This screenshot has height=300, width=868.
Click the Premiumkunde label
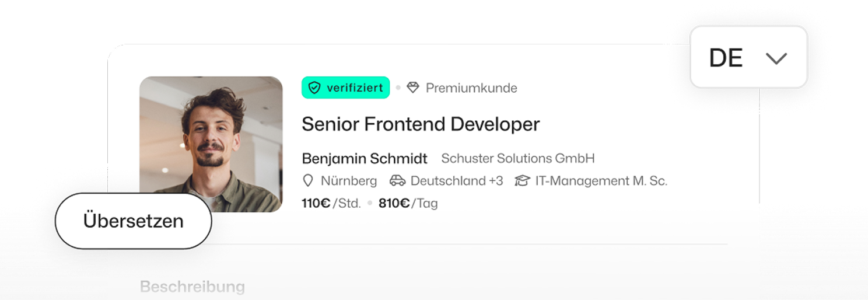coord(471,88)
